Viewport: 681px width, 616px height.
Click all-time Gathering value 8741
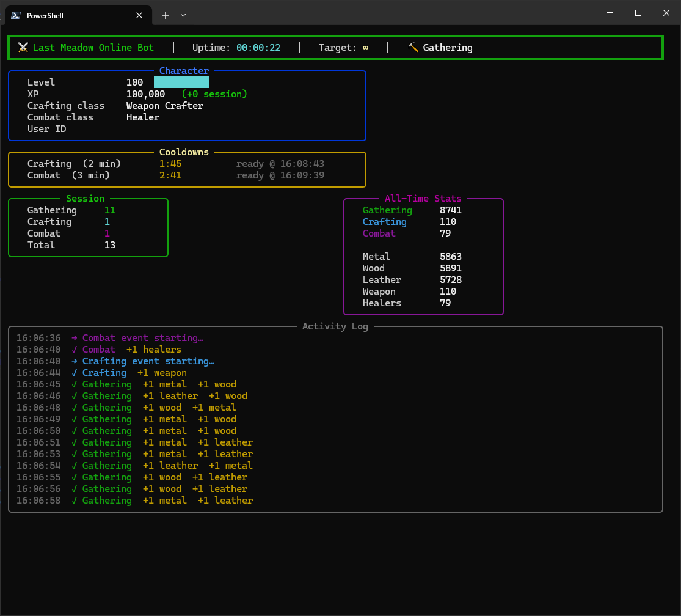(x=450, y=210)
